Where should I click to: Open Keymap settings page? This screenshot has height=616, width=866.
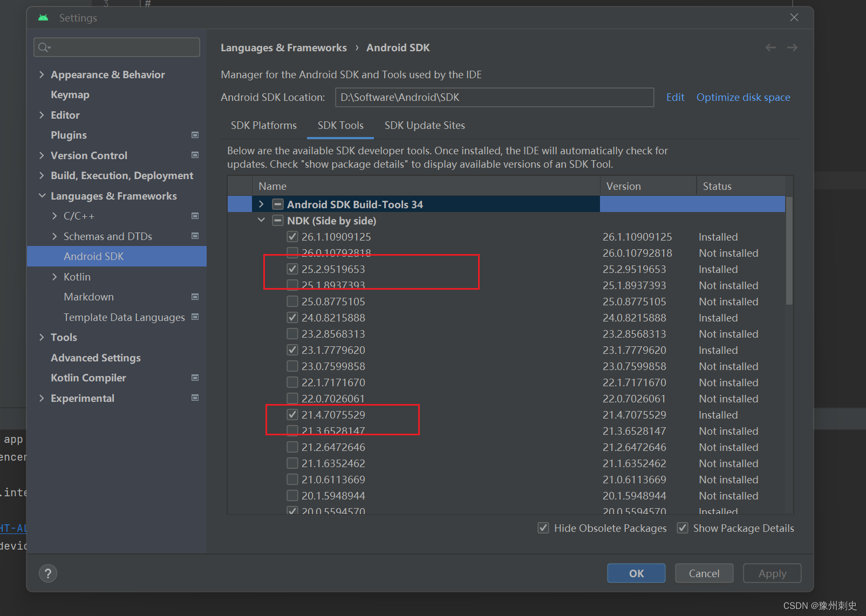click(x=70, y=94)
